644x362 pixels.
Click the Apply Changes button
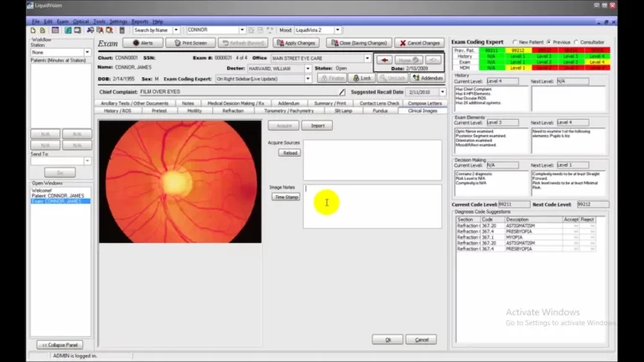[297, 43]
